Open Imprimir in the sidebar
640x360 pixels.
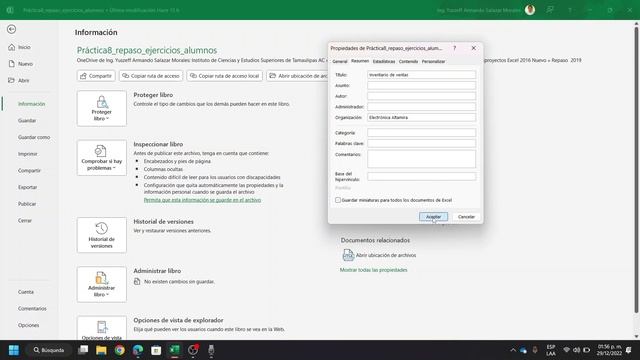point(28,154)
